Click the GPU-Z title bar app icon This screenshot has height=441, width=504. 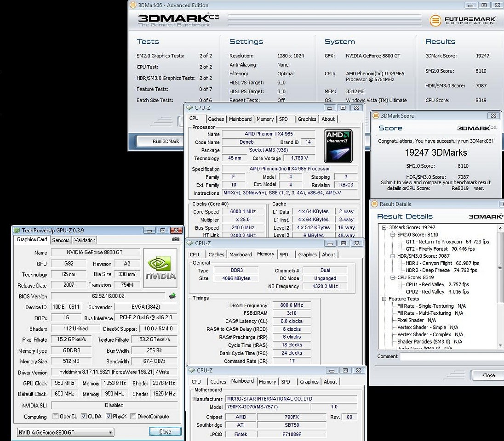click(x=17, y=230)
